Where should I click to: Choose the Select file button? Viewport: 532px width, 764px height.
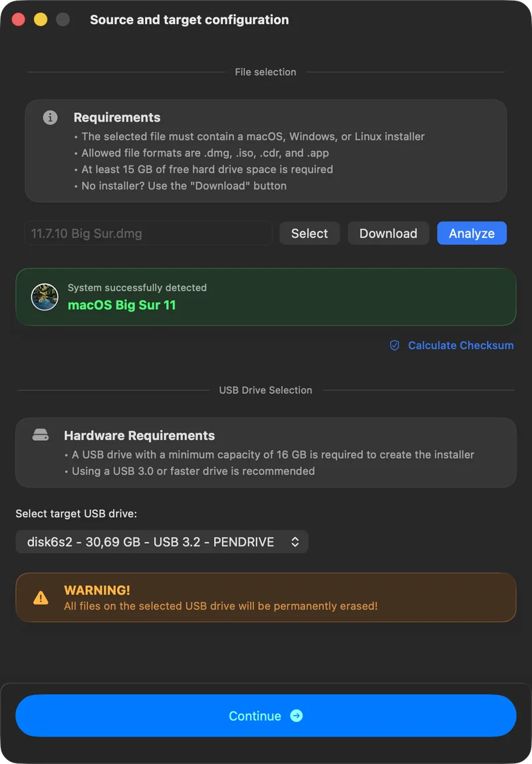(309, 233)
